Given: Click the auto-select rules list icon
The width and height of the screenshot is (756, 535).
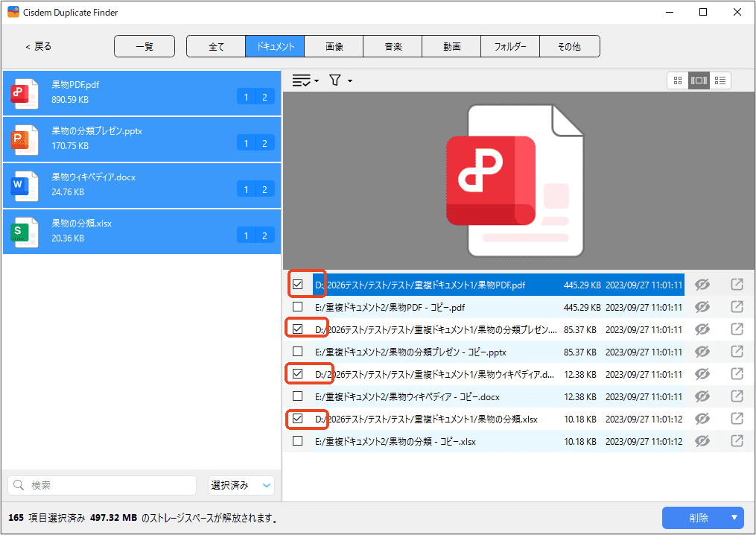Looking at the screenshot, I should (302, 80).
